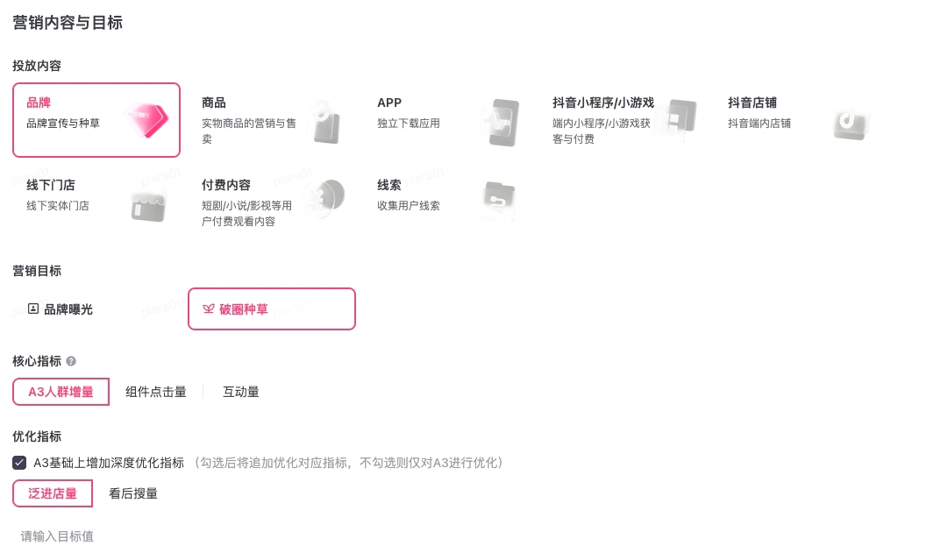Click the portrait icon beside 品牌曝光
This screenshot has height=560, width=948.
33,308
